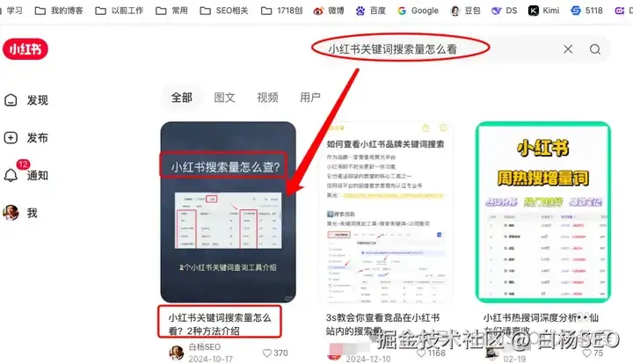Open post title 小红书热搜词深度分析
This screenshot has width=633, height=364.
click(x=541, y=324)
